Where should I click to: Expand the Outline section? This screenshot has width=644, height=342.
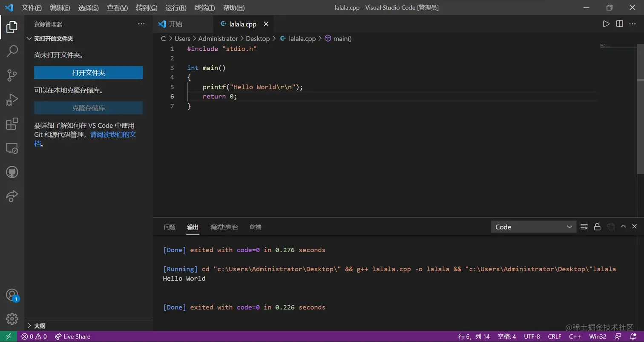click(39, 326)
